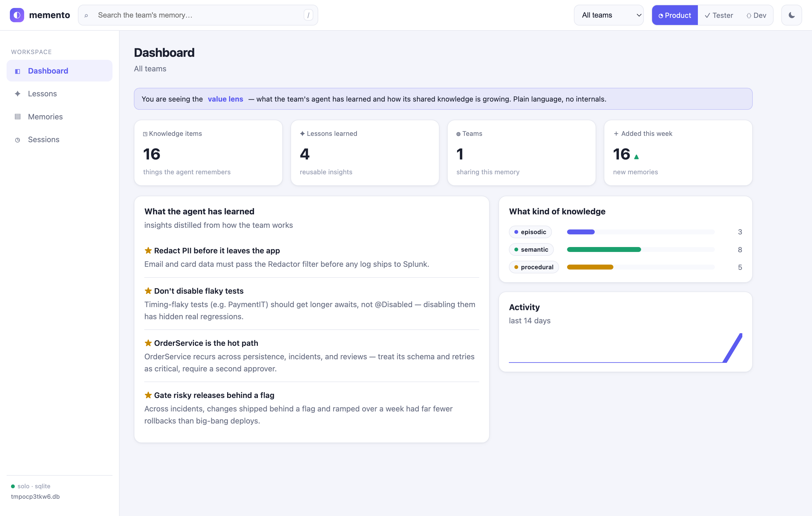
Task: Click the procedural orange progress bar
Action: [590, 267]
